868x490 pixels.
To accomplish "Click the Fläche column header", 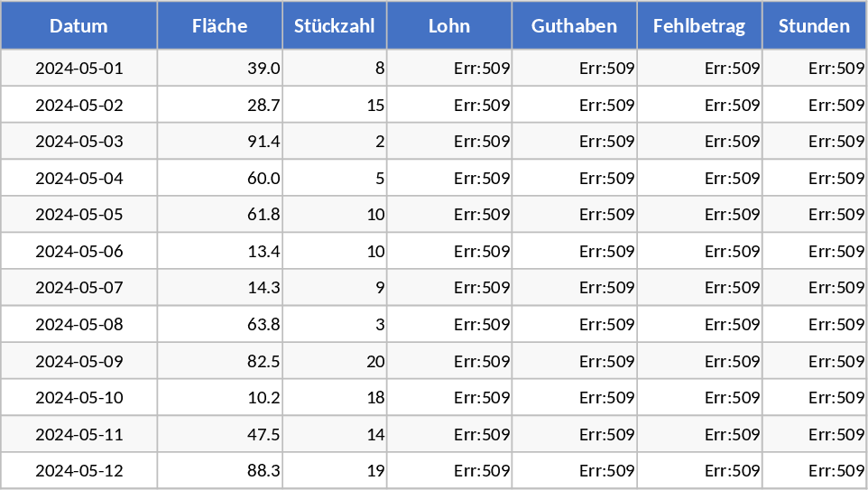I will (219, 25).
